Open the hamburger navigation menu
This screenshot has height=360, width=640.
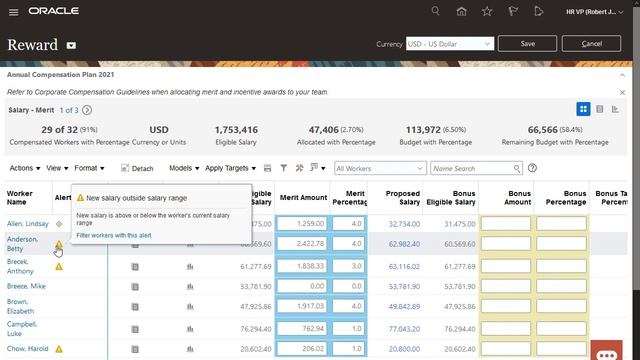13,12
